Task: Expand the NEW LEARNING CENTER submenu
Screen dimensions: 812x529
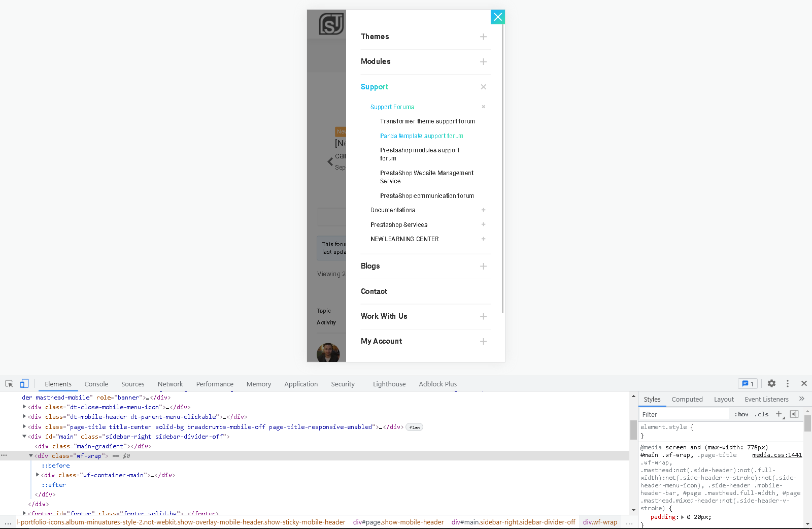Action: pyautogui.click(x=484, y=239)
